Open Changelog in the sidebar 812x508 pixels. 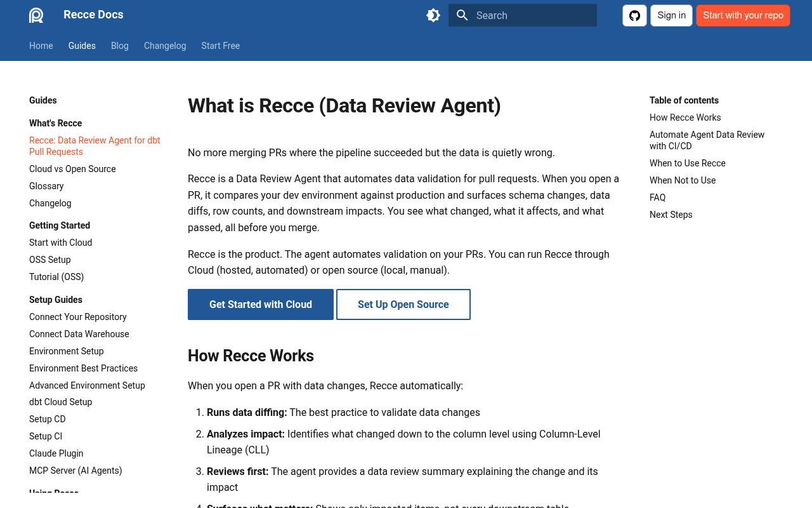click(50, 203)
